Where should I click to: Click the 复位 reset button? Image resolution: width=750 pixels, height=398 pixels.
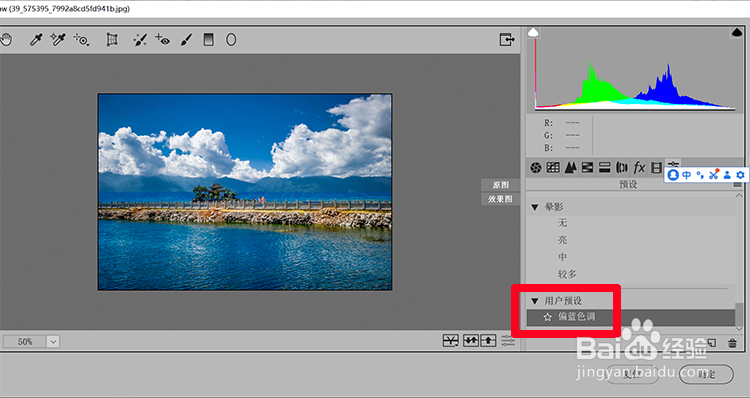pyautogui.click(x=632, y=374)
